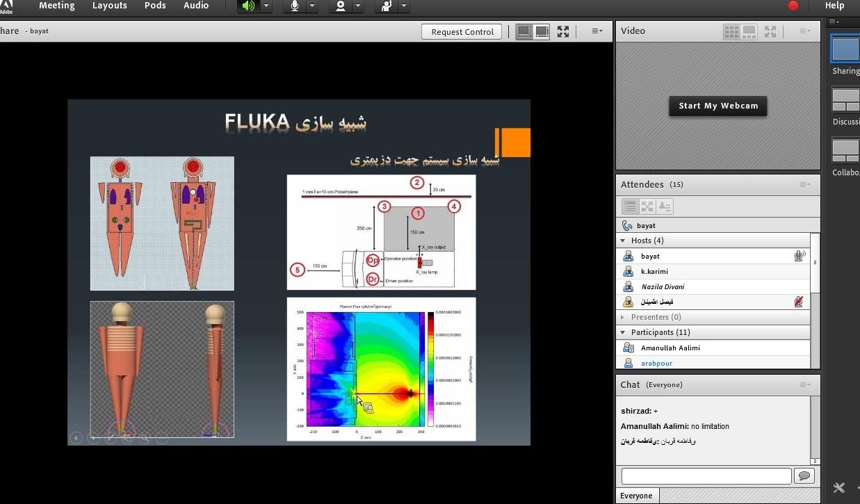
Task: Click the send chat message button
Action: click(804, 475)
